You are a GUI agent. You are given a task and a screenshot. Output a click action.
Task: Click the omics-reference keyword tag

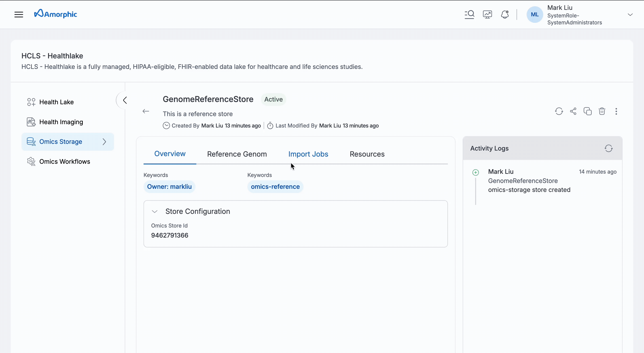(275, 187)
